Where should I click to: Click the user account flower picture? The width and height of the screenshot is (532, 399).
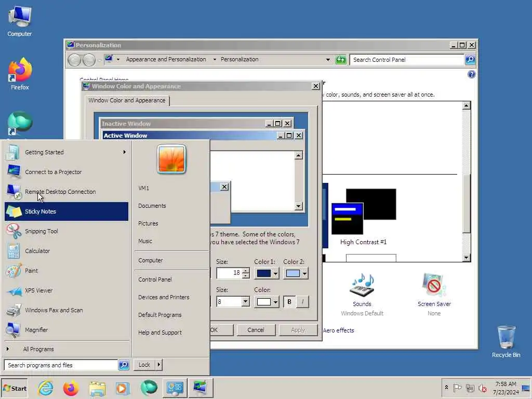(171, 159)
